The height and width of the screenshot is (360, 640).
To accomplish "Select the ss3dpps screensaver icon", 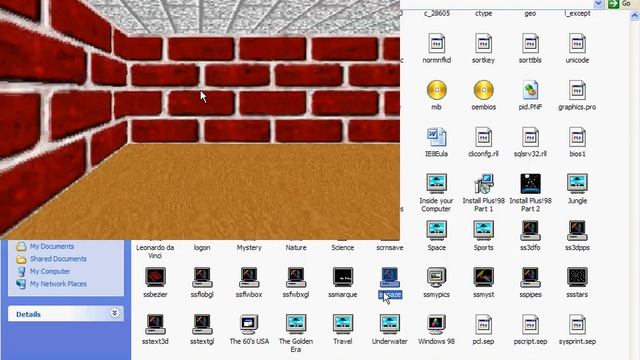I will point(577,231).
